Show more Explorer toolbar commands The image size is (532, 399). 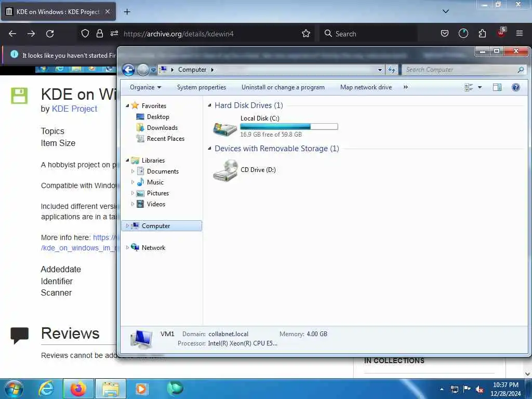pyautogui.click(x=405, y=87)
